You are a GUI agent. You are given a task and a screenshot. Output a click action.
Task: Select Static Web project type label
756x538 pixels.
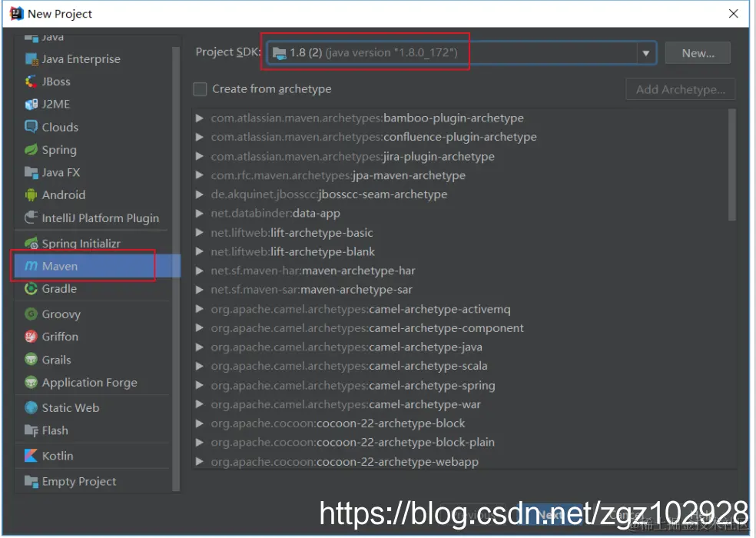71,408
